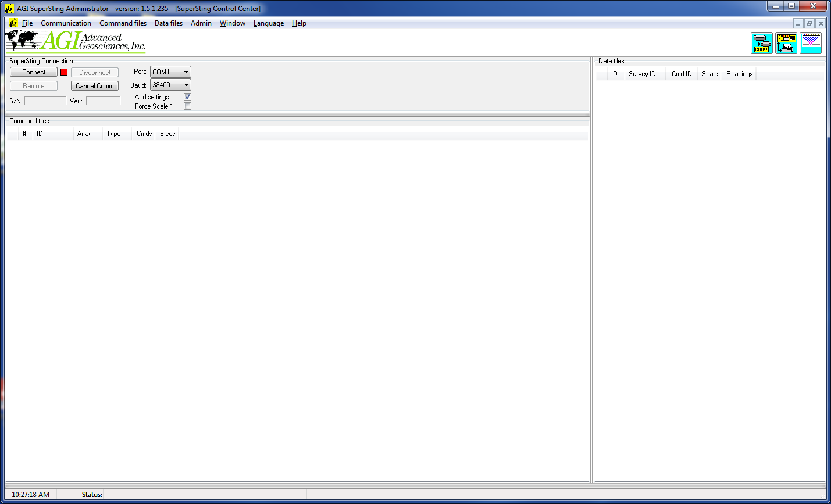Viewport: 831px width, 504px height.
Task: Minimize the inner Control Center window
Action: point(798,23)
